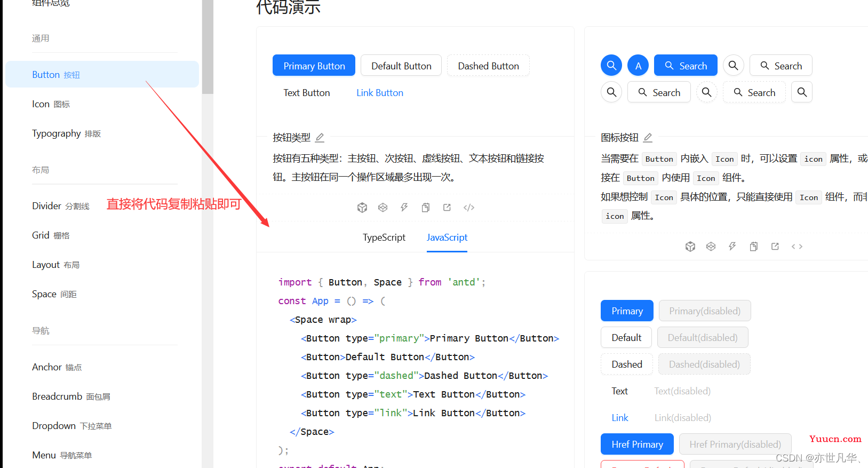The height and width of the screenshot is (468, 868).
Task: Click the blue circular A button
Action: 638,65
